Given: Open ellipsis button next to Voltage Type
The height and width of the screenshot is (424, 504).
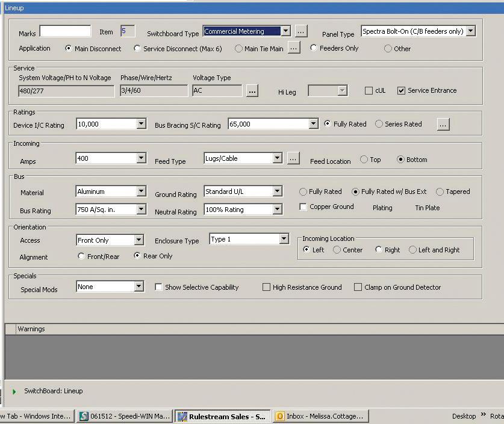Looking at the screenshot, I should [x=252, y=92].
